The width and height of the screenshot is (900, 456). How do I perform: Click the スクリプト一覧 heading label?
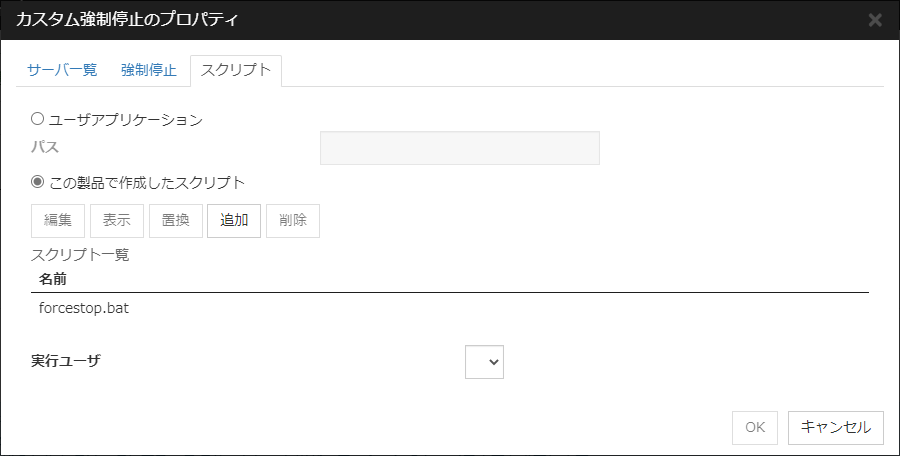[81, 254]
